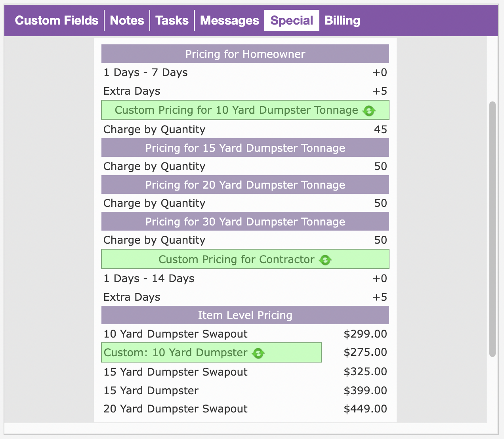This screenshot has height=439, width=504.
Task: Click refresh icon beside 10 Yard Dumpster Tonnage
Action: click(369, 111)
